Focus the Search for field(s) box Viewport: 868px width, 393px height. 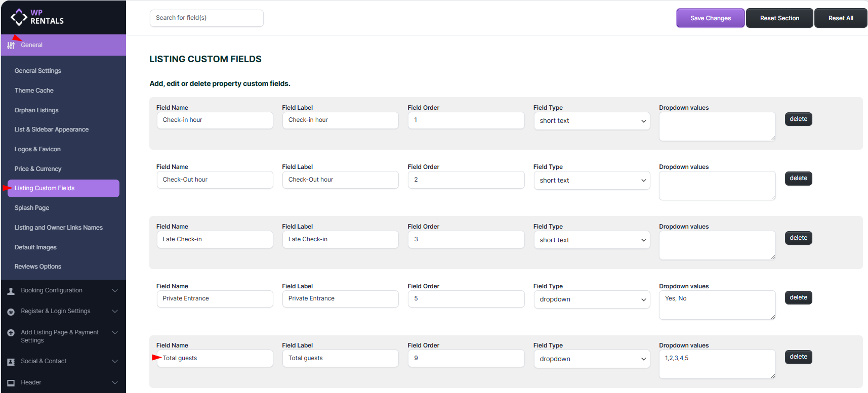click(x=206, y=18)
